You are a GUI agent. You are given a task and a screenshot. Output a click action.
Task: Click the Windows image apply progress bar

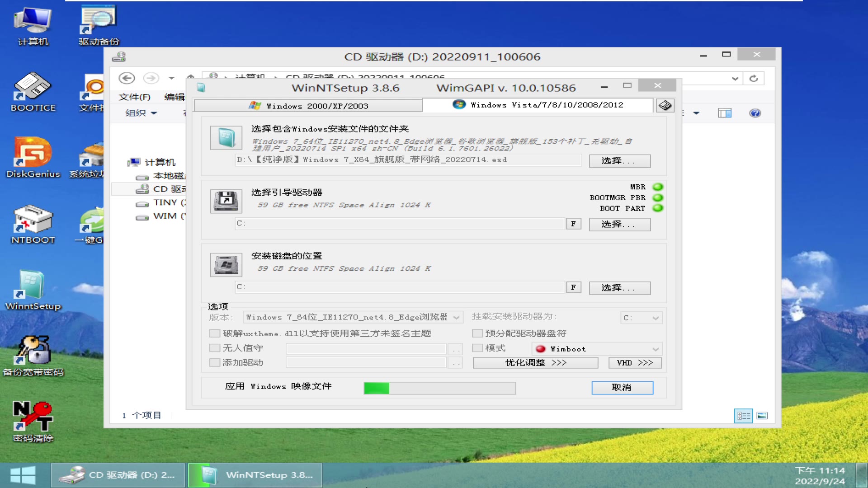439,388
